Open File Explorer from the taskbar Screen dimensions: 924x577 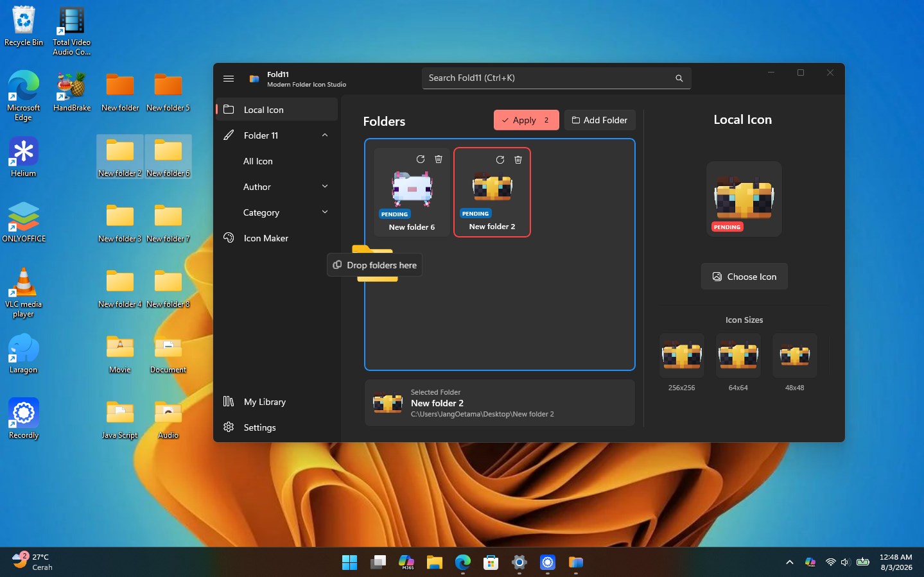click(x=435, y=563)
